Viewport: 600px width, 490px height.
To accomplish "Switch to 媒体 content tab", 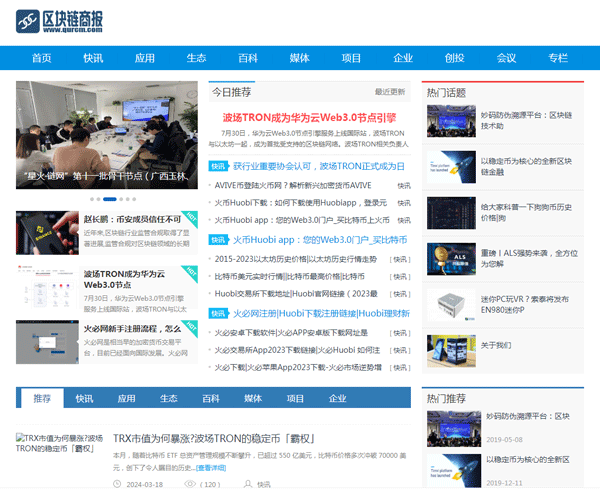I will 253,399.
